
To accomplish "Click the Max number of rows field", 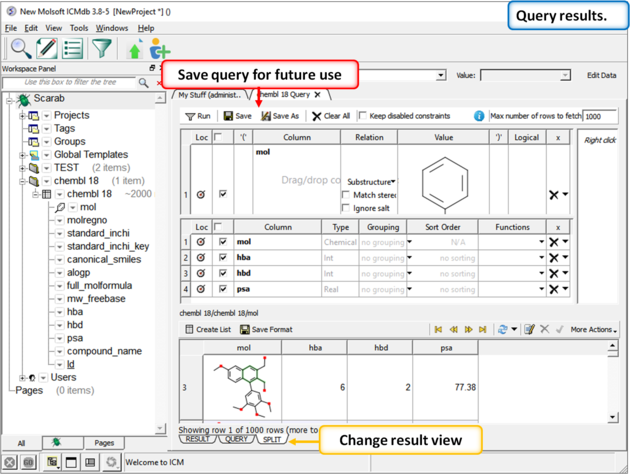I will pyautogui.click(x=600, y=116).
